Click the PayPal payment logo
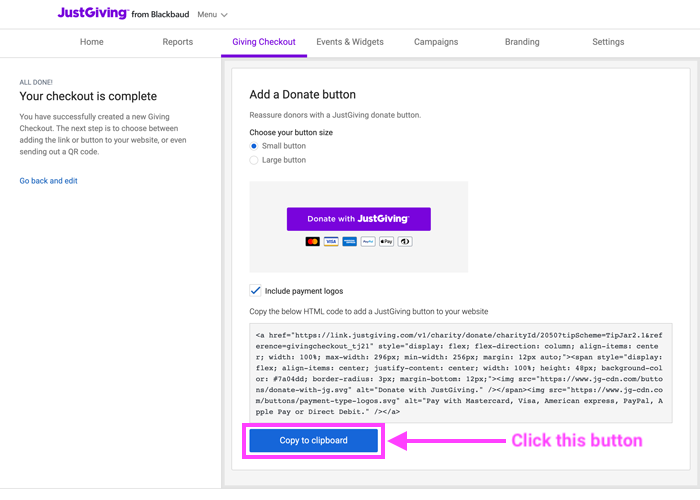700x500 pixels. pyautogui.click(x=368, y=242)
